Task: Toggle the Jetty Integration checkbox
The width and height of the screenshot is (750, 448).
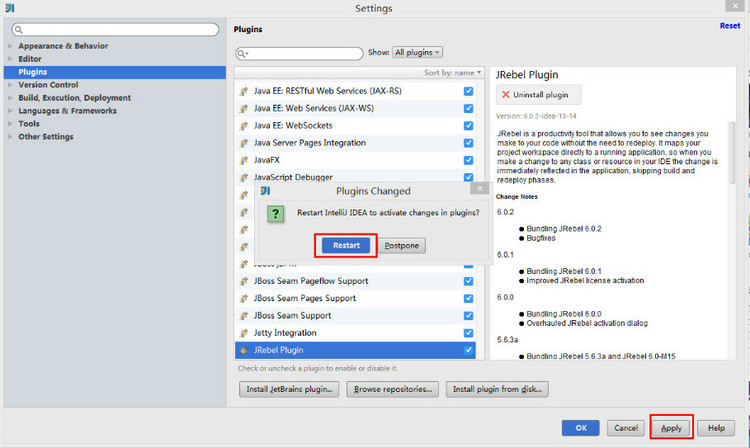Action: (x=468, y=332)
